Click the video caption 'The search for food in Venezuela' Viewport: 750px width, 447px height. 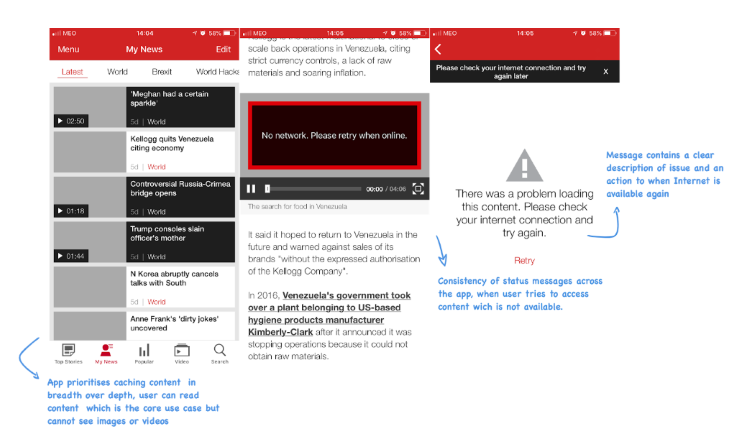coord(298,207)
